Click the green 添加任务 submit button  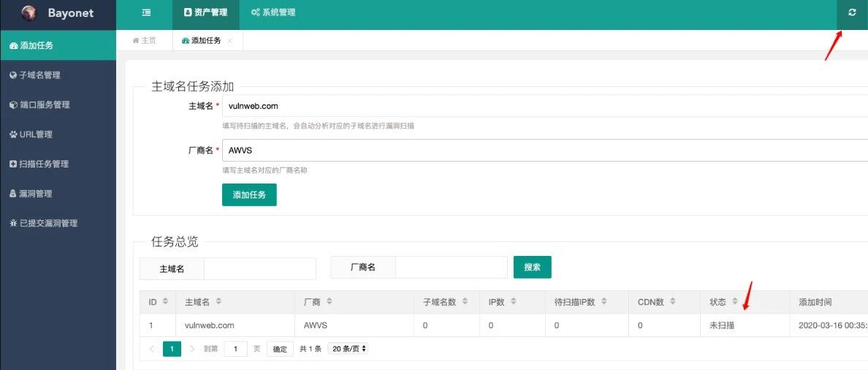(x=249, y=195)
